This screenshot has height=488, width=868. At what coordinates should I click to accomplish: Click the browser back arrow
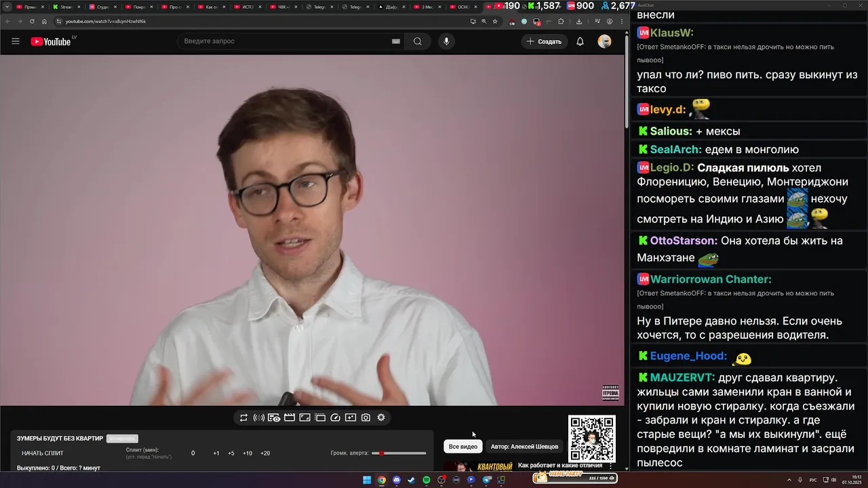click(8, 21)
